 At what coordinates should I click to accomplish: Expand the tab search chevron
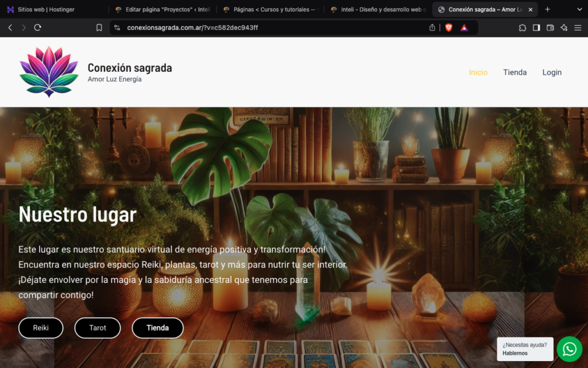tap(579, 9)
